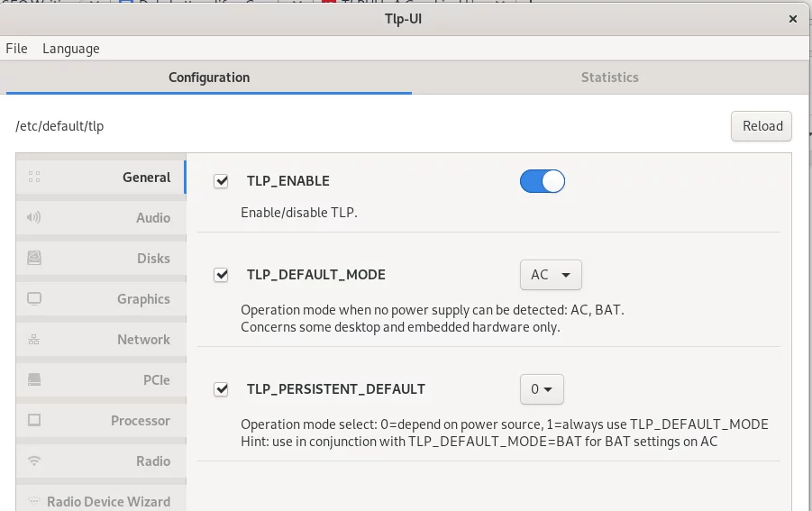Open the Processor settings category

(x=100, y=420)
